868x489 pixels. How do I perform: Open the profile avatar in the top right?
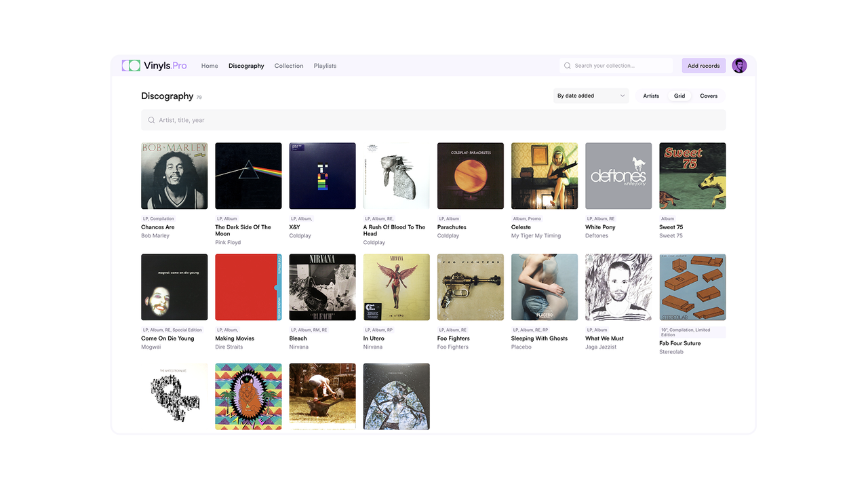739,65
